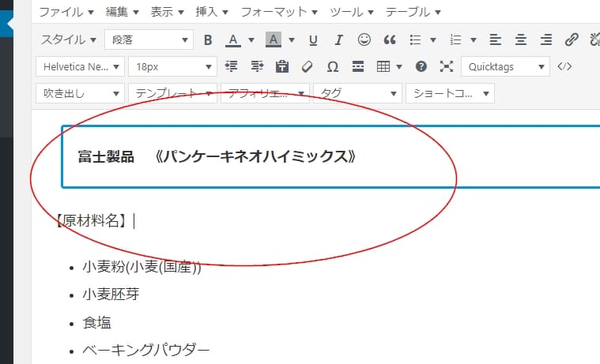The width and height of the screenshot is (600, 364).
Task: Open the 段落 paragraph format dropdown
Action: (149, 39)
